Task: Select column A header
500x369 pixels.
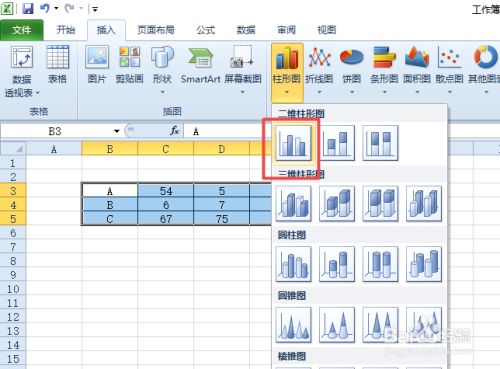Action: 54,149
